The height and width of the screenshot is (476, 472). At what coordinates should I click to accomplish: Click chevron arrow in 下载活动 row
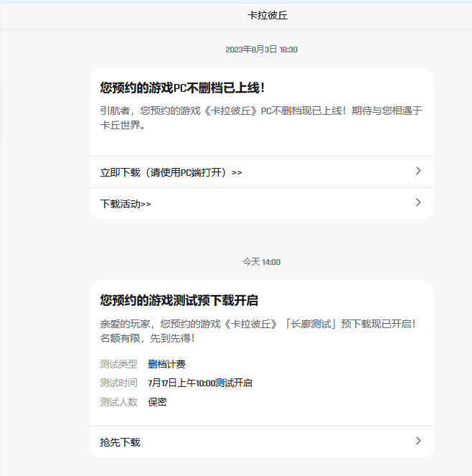point(418,202)
